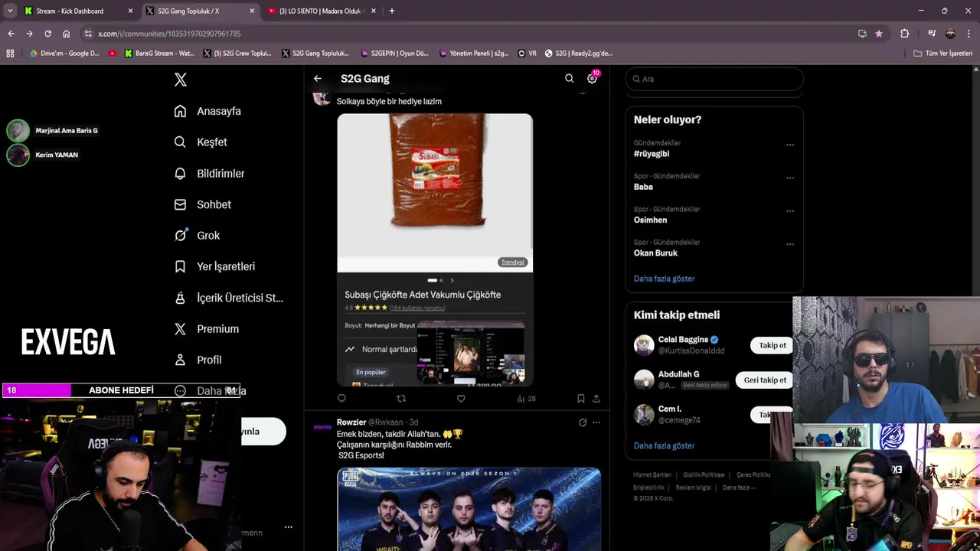This screenshot has width=980, height=551.
Task: Open more options for Baba trend
Action: [790, 178]
